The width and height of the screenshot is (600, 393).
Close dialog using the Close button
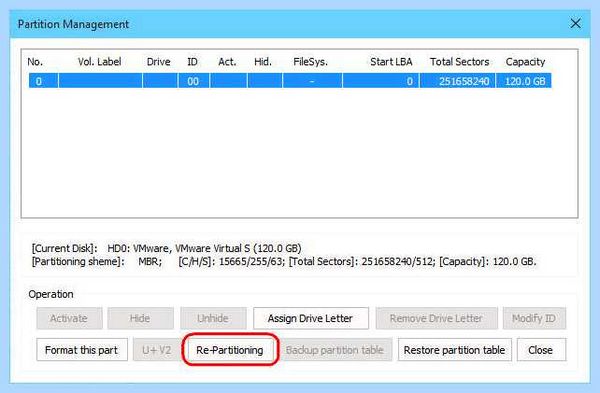coord(541,350)
